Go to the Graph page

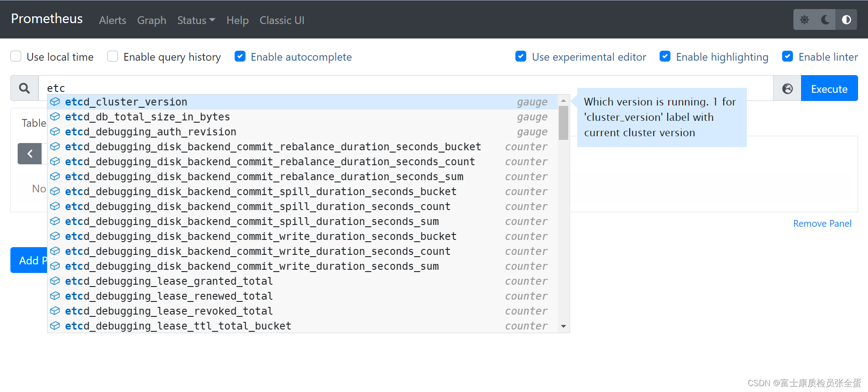point(152,20)
